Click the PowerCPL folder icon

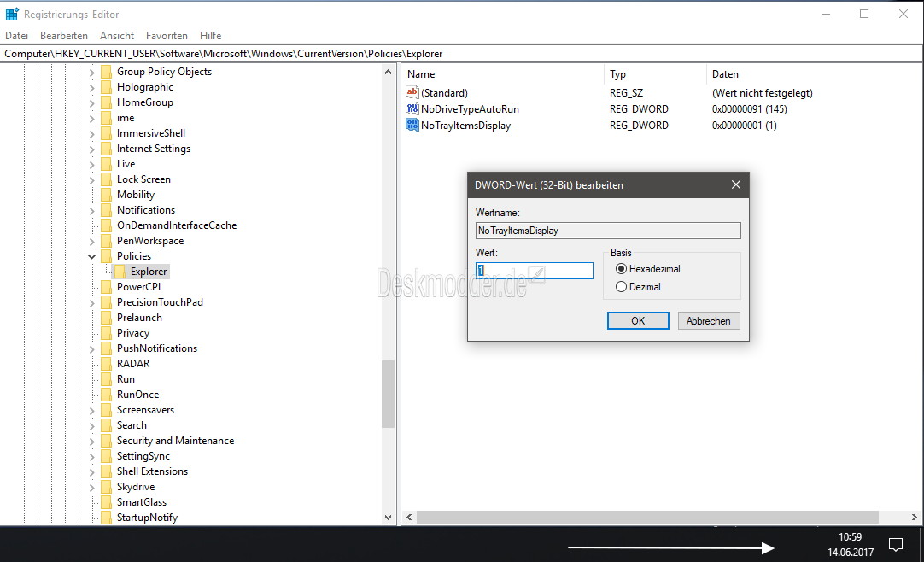(x=106, y=287)
